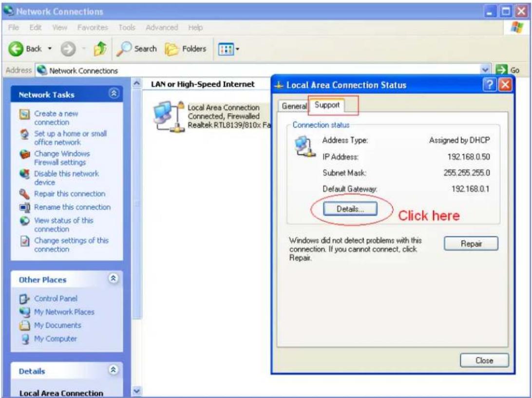Click My Network Places icon

(24, 312)
